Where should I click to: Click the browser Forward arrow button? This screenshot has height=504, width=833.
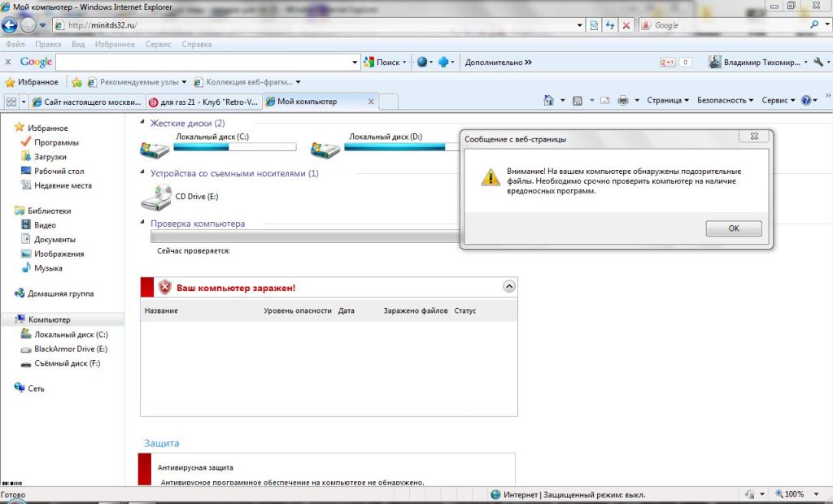[28, 25]
